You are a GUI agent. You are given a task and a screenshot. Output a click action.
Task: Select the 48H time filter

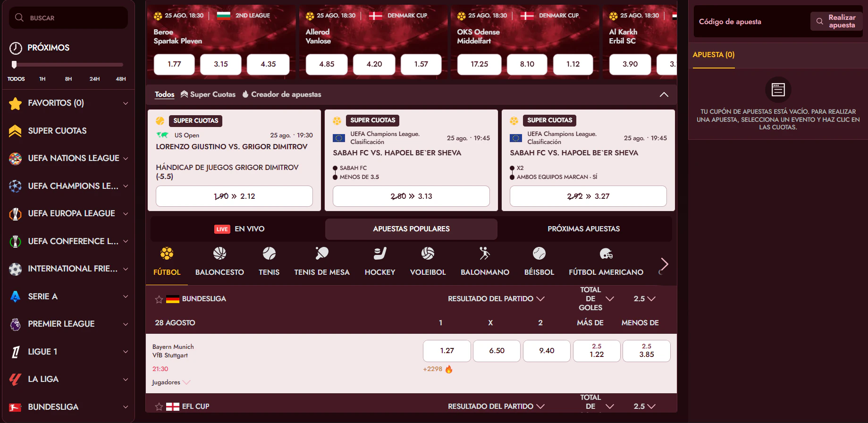click(x=121, y=79)
